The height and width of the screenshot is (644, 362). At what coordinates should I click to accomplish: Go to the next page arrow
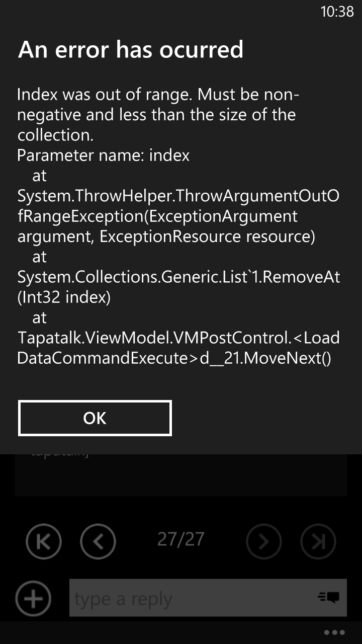click(x=264, y=541)
